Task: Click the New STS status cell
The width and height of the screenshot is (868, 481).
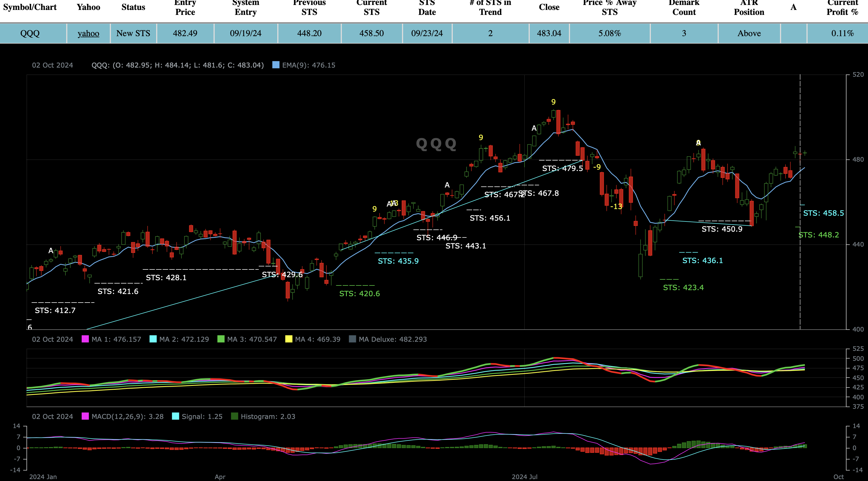Action: pyautogui.click(x=134, y=33)
